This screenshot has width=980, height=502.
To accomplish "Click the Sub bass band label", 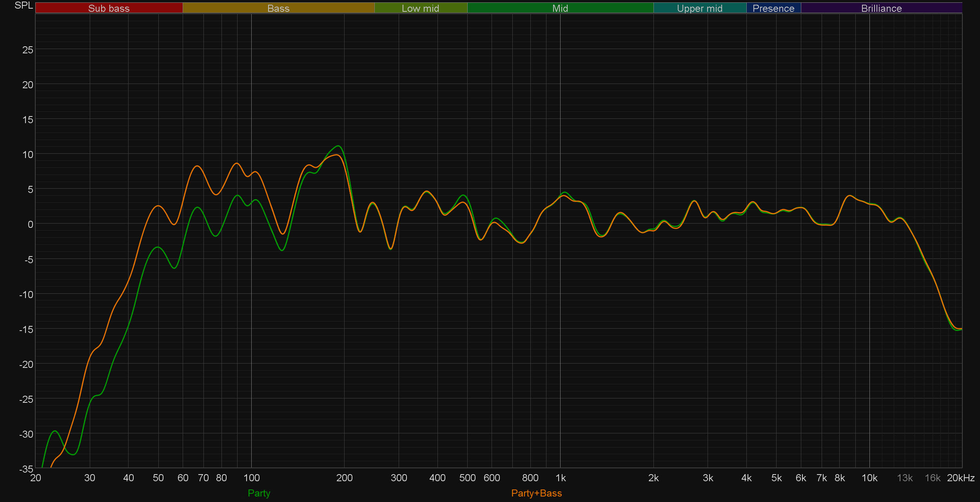I will coord(109,8).
